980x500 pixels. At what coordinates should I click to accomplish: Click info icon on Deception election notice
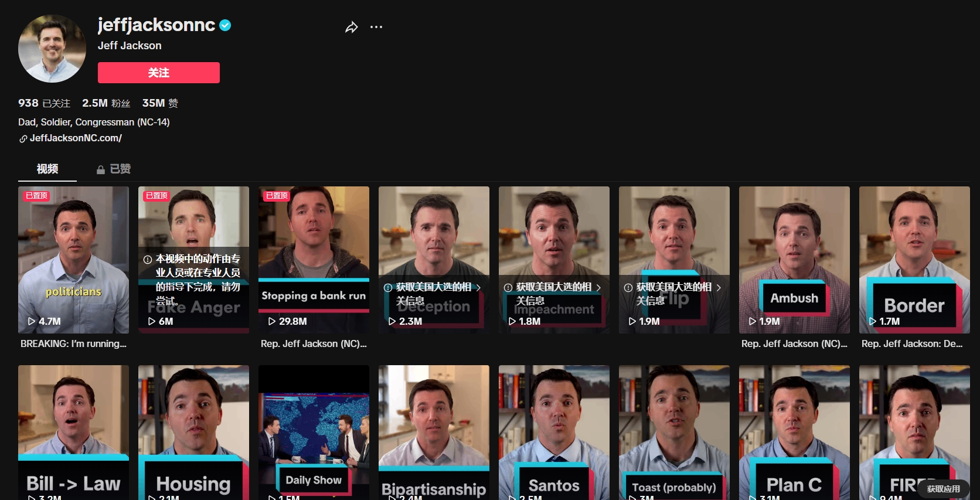click(388, 288)
